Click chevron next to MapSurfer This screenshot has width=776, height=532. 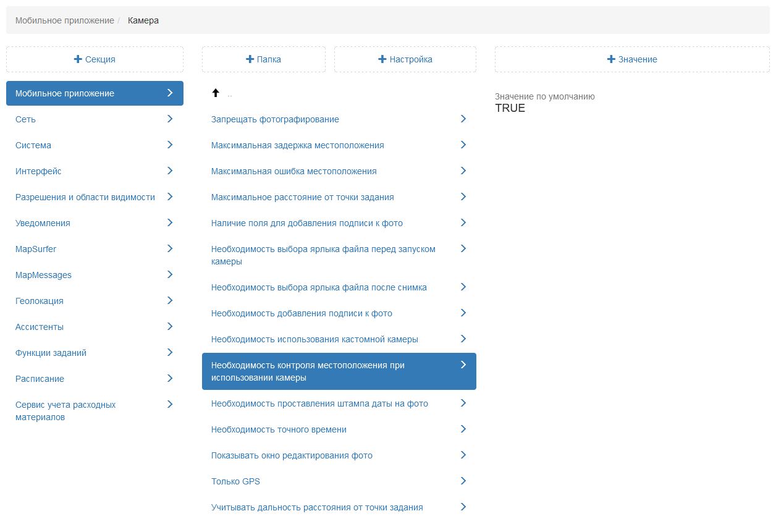pyautogui.click(x=170, y=248)
